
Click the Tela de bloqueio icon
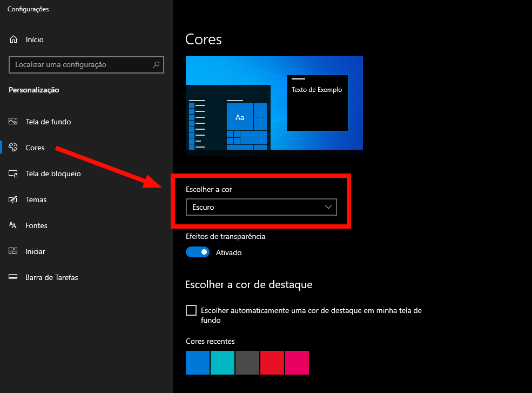click(14, 174)
